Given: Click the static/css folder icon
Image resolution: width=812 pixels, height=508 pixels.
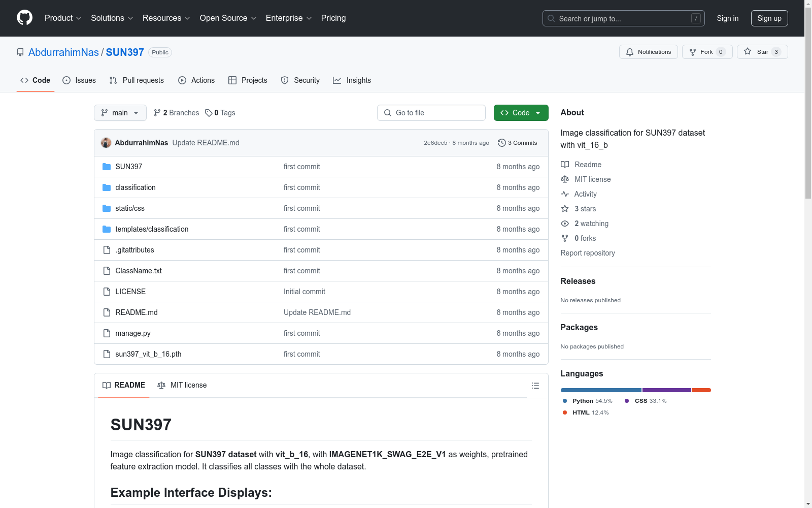Looking at the screenshot, I should (x=107, y=208).
